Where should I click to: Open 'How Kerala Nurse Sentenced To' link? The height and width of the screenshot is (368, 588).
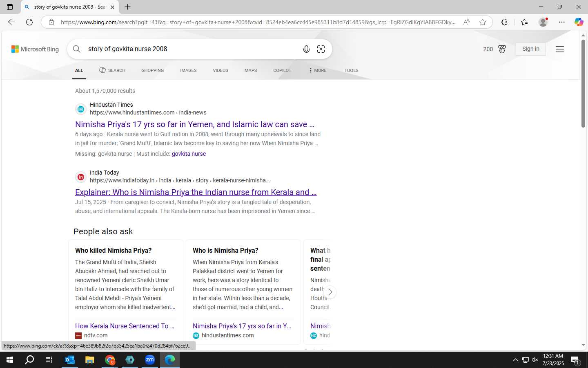125,326
